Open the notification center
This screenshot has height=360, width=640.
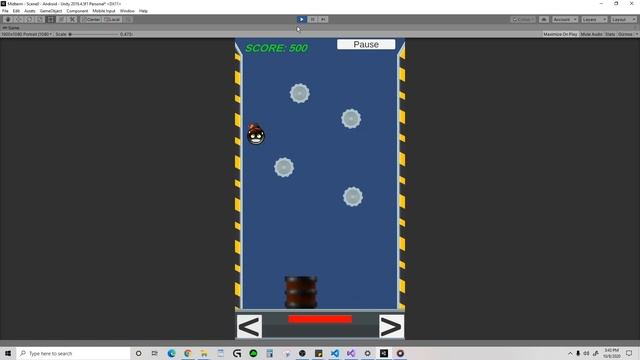(x=629, y=353)
